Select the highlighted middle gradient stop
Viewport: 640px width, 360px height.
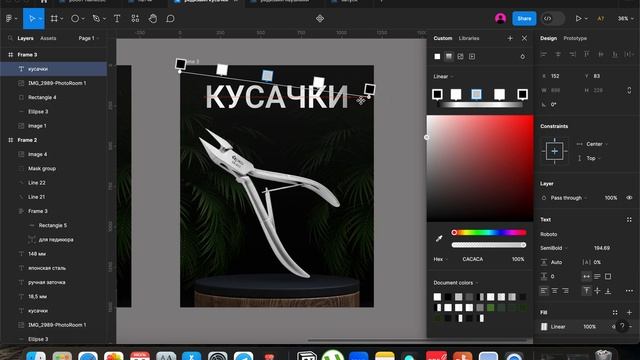click(476, 94)
